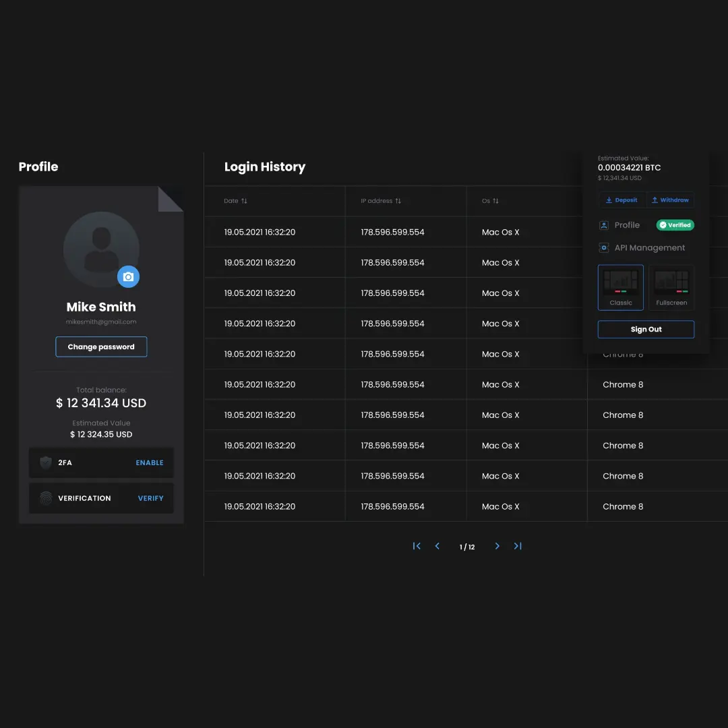
Task: Click the Verified status badge
Action: [675, 225]
